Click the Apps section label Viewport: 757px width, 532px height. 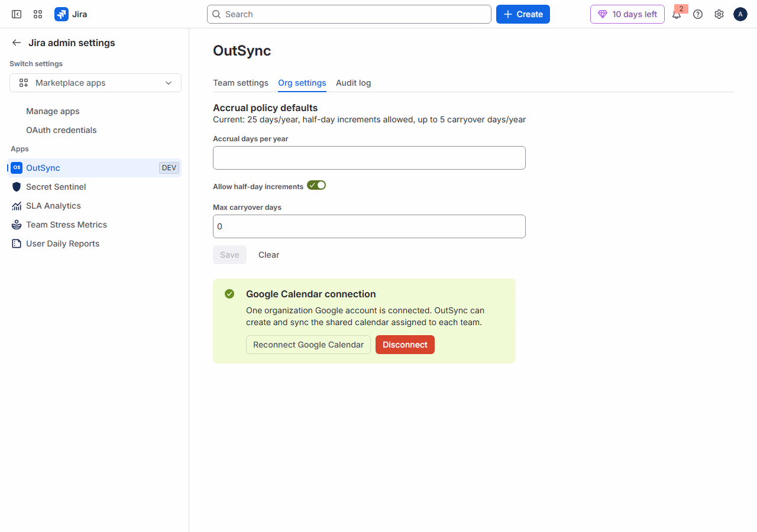[20, 149]
